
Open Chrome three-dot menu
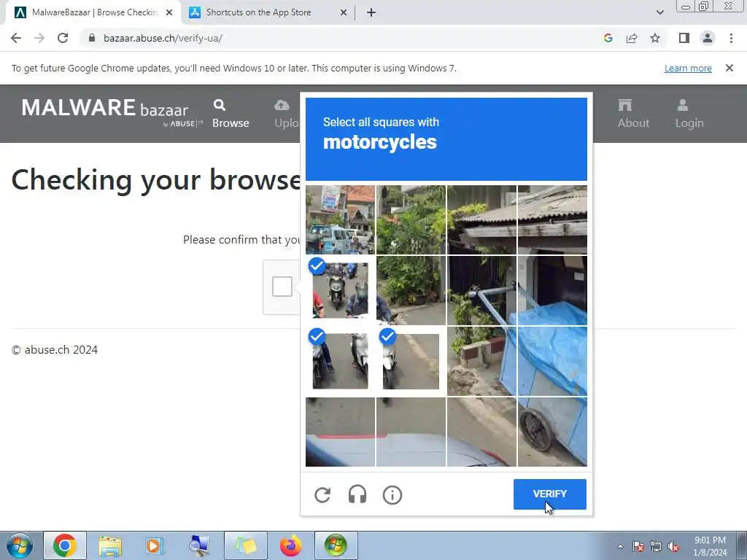pos(731,38)
